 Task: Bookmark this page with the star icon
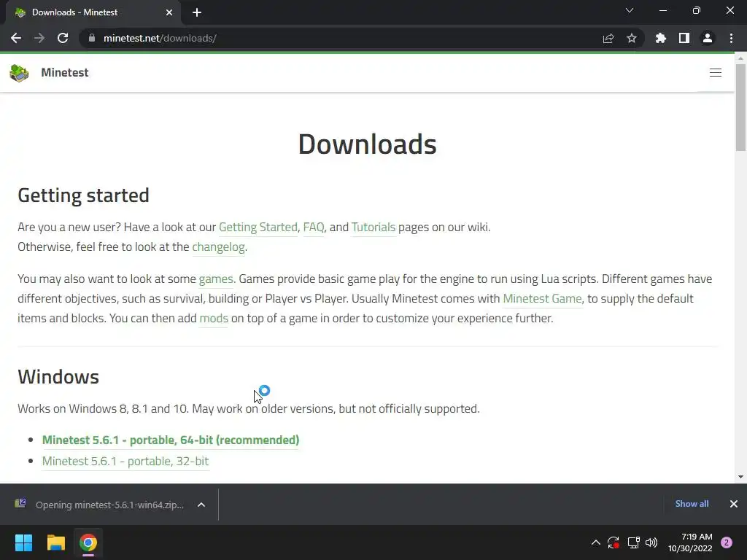click(x=632, y=38)
